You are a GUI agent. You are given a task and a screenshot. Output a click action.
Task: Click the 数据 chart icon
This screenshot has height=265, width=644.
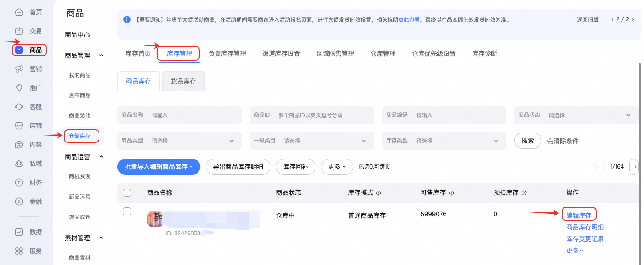coord(19,232)
